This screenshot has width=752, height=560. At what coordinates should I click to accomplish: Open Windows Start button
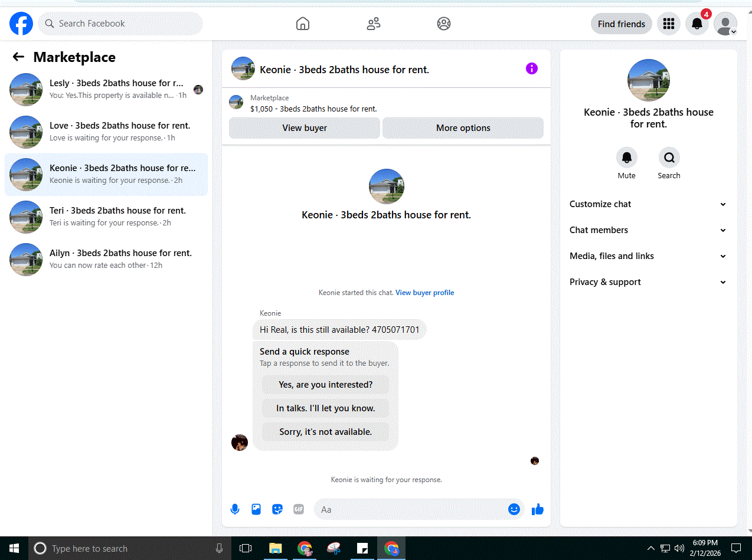(14, 548)
